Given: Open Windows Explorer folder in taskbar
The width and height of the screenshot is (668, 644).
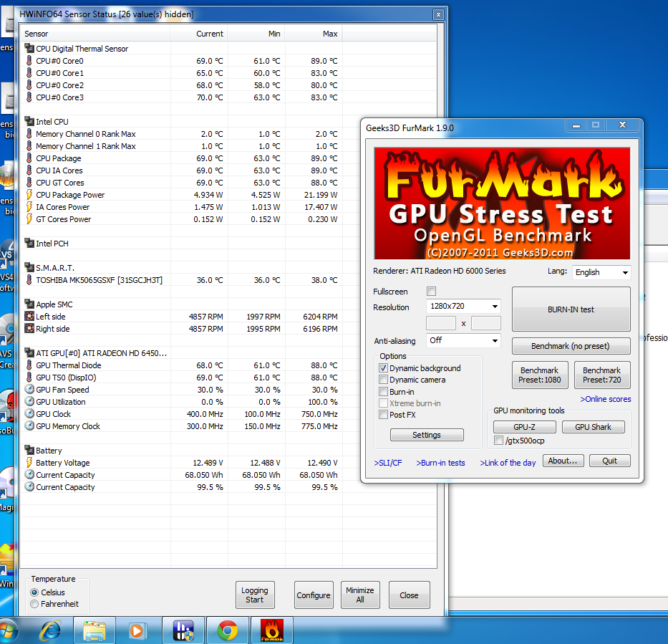Looking at the screenshot, I should click(x=95, y=630).
